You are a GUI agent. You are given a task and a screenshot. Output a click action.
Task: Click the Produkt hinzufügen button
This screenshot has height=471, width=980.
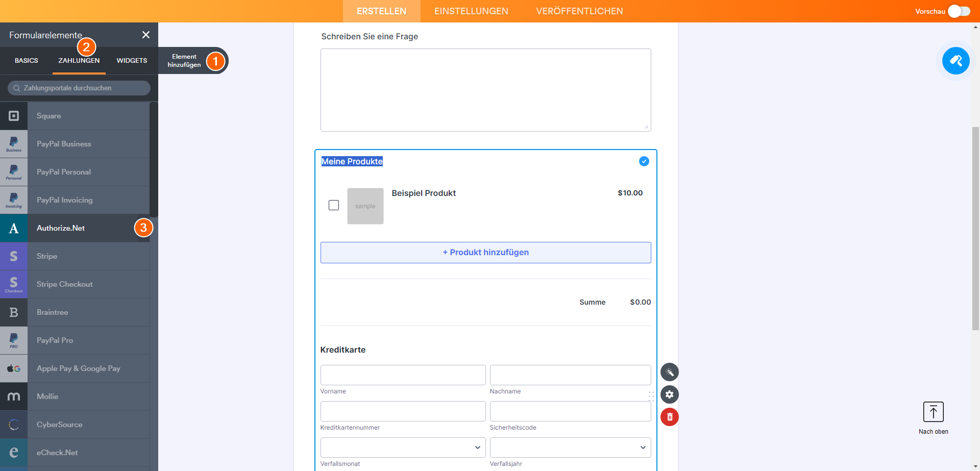tap(486, 253)
